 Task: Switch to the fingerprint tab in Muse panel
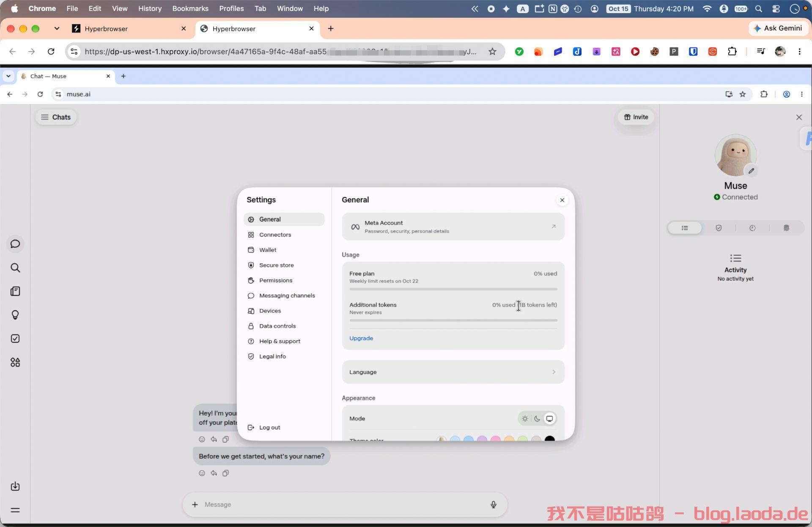(786, 228)
